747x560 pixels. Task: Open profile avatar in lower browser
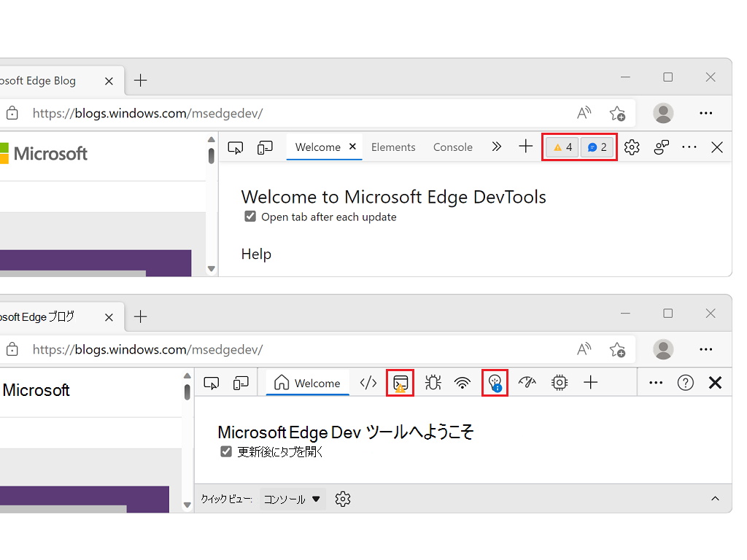coord(663,349)
